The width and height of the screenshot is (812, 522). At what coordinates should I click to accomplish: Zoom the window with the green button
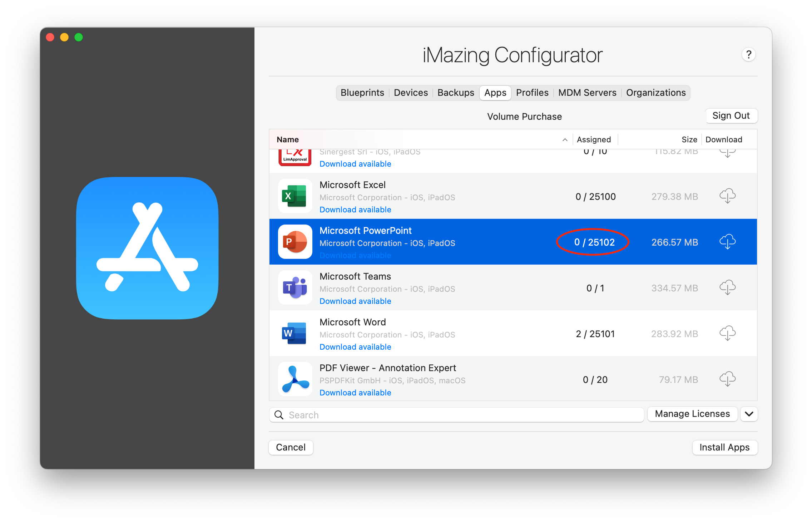[79, 37]
